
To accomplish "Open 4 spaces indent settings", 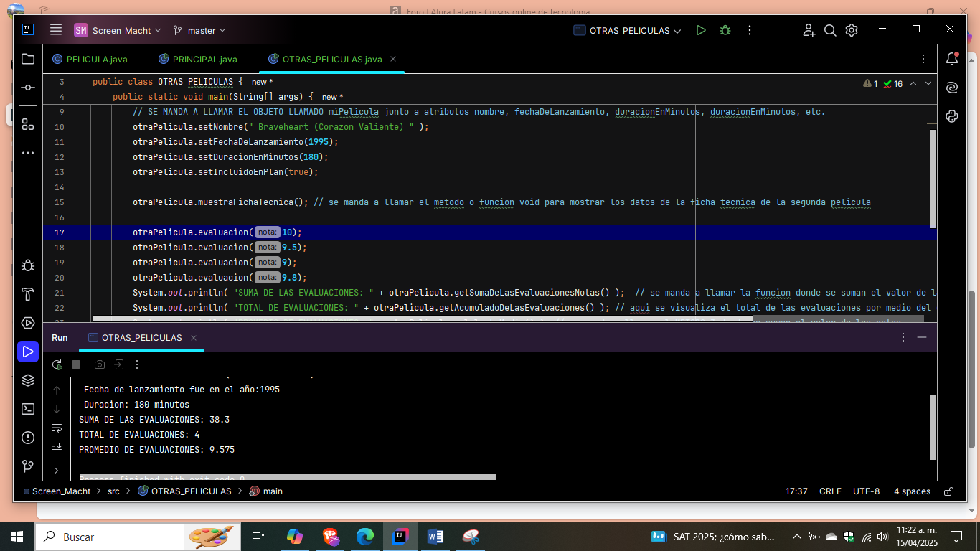I will pyautogui.click(x=912, y=491).
